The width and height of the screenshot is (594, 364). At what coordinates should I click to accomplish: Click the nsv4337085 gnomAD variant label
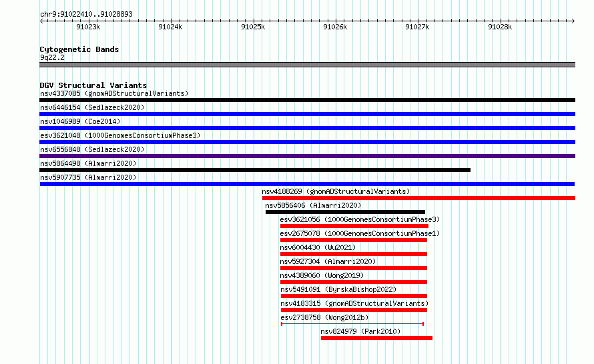tap(114, 93)
